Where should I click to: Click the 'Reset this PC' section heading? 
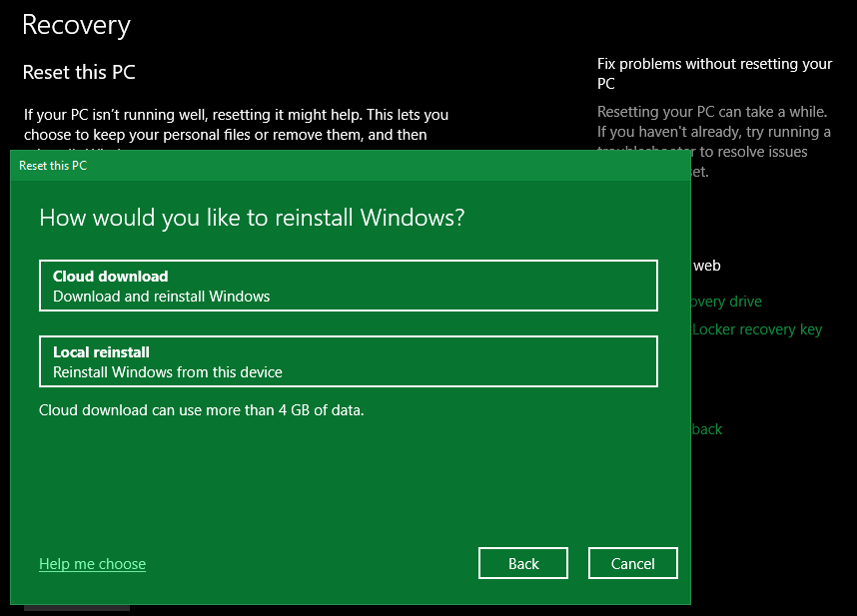click(x=79, y=71)
